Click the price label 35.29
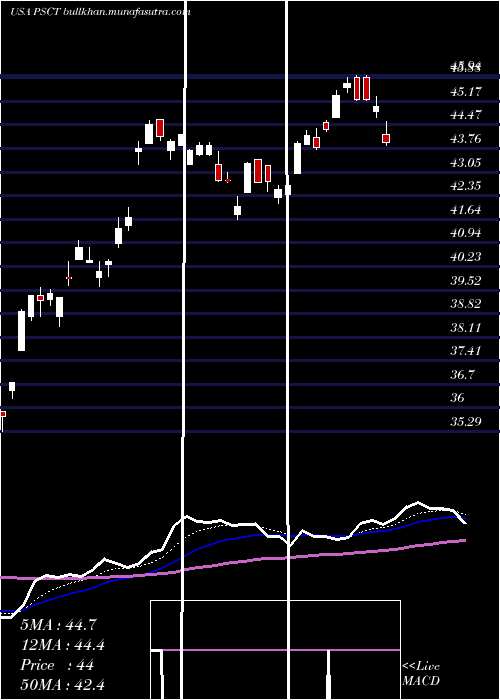This screenshot has height=700, width=500. [x=466, y=421]
